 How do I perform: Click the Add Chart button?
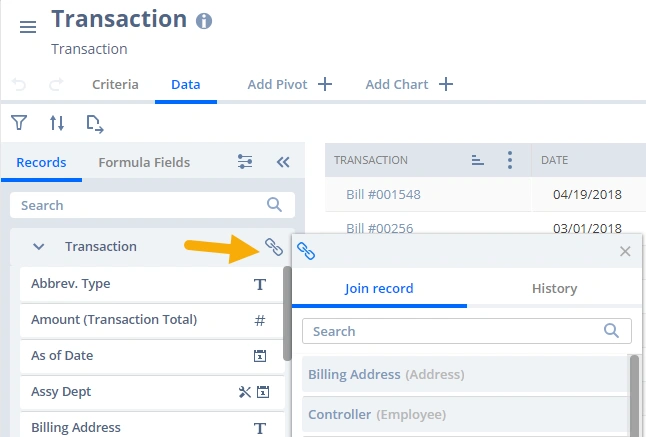(x=409, y=85)
